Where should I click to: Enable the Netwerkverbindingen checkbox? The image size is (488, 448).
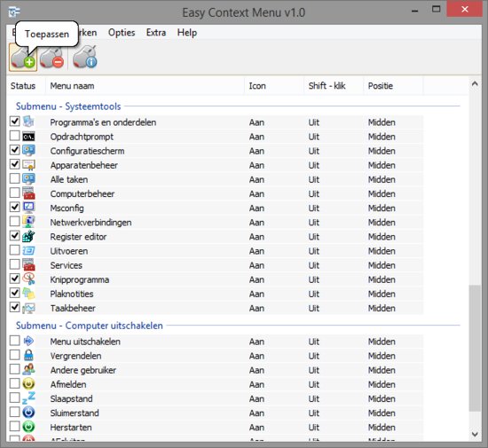click(14, 221)
